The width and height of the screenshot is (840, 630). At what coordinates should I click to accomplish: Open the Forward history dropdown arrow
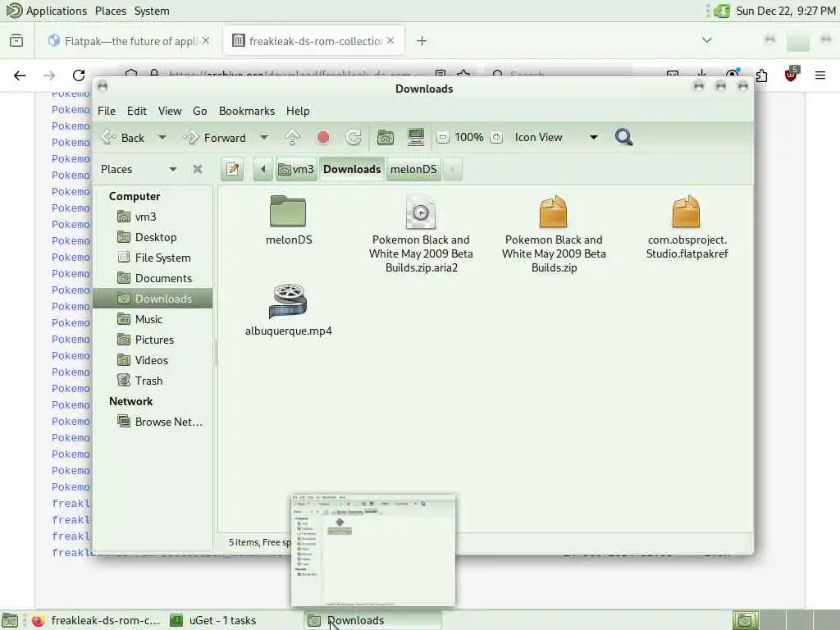pos(264,138)
